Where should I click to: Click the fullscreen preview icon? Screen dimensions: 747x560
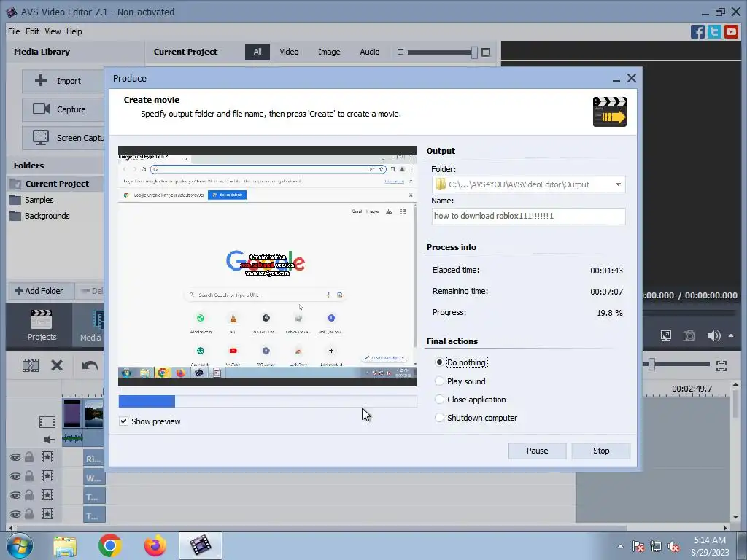pos(666,335)
